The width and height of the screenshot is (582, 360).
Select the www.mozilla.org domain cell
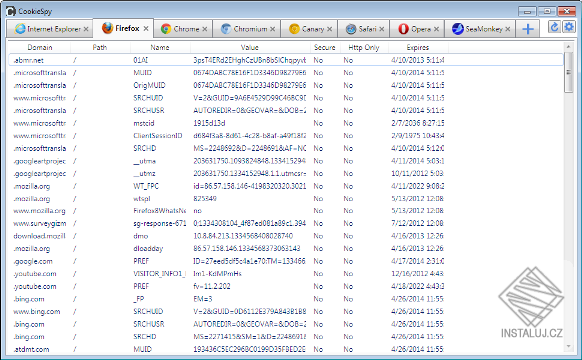(x=39, y=211)
